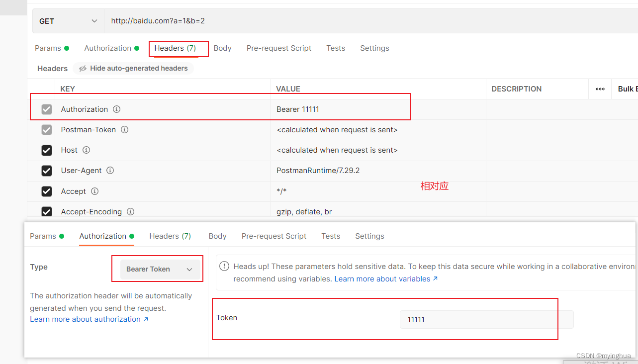Screen dimensions: 638x364
Task: Click info icon next to Authorization key
Action: pyautogui.click(x=116, y=109)
